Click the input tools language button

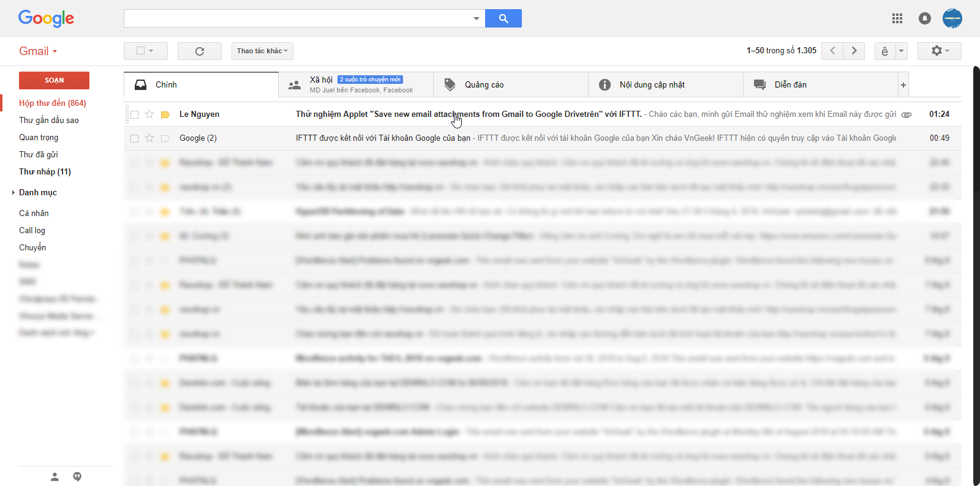[x=885, y=51]
